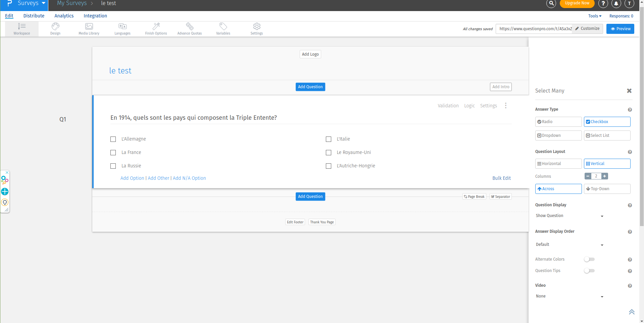Open the question's three-dot menu
Image resolution: width=644 pixels, height=323 pixels.
point(506,106)
